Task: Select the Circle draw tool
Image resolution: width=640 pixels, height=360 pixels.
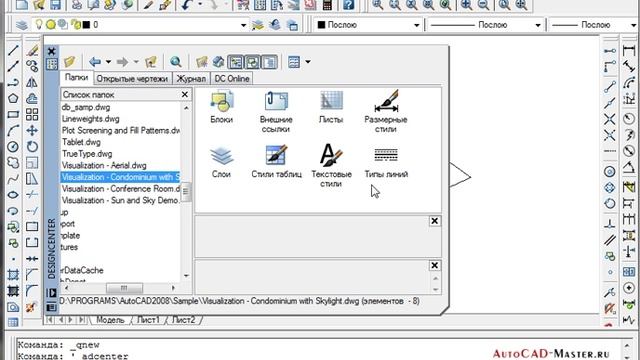Action: (x=13, y=147)
